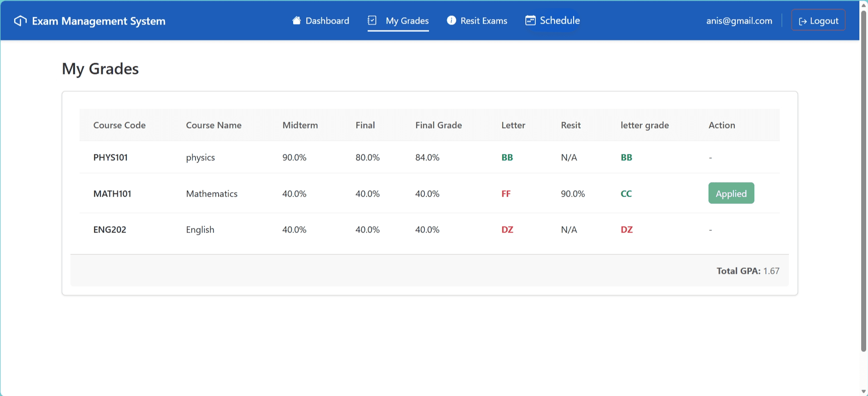Click the Final Grade column header
Image resolution: width=868 pixels, height=396 pixels.
pyautogui.click(x=439, y=125)
